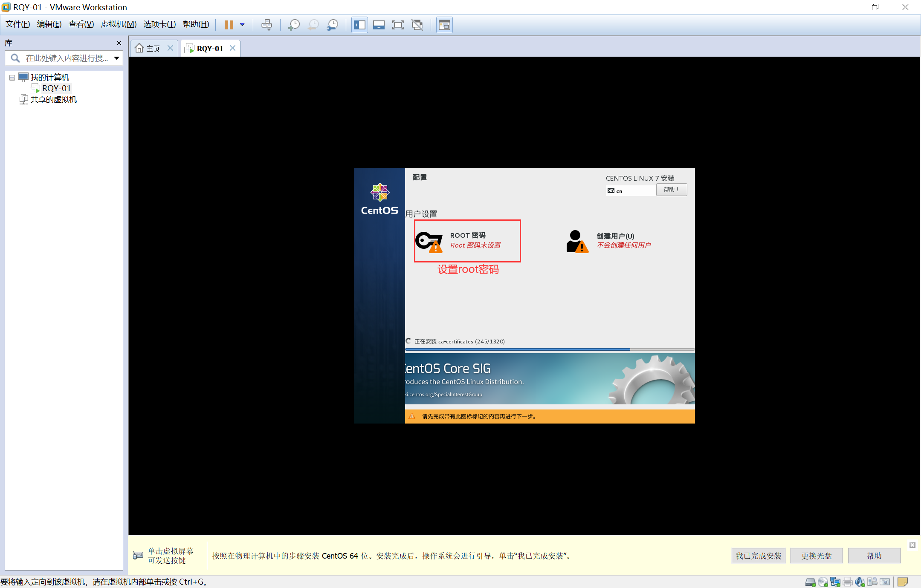Click the 用户设置 heading text

421,214
